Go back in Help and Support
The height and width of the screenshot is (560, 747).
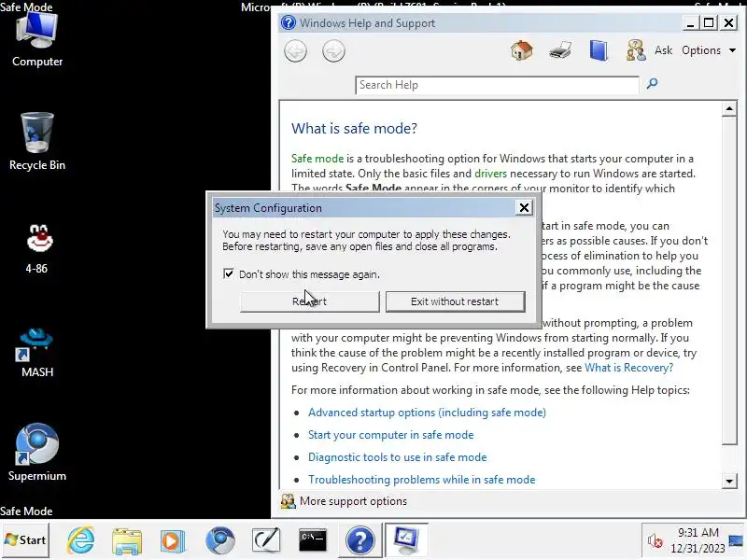point(295,51)
